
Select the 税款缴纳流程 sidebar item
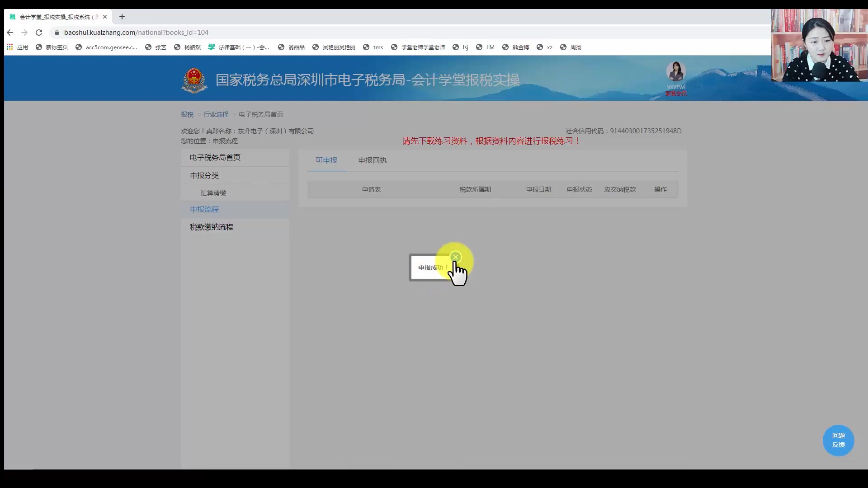coord(211,227)
